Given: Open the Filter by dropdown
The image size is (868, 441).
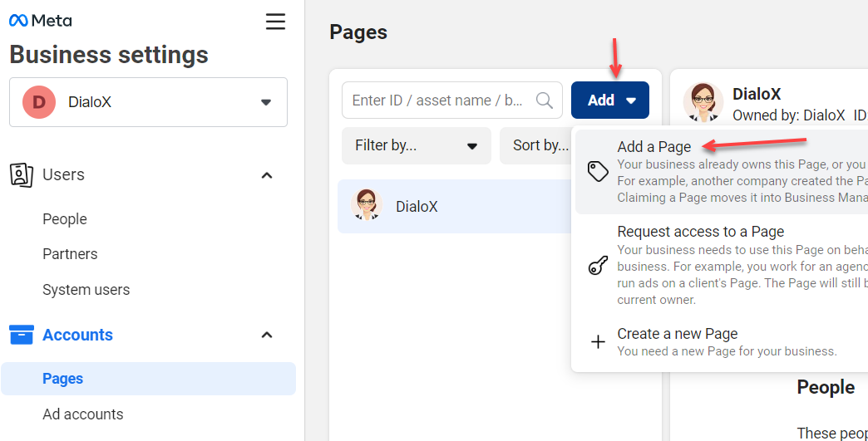Looking at the screenshot, I should [416, 145].
